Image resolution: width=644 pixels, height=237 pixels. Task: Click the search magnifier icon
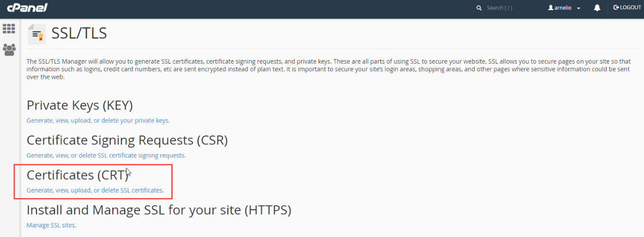(x=479, y=8)
